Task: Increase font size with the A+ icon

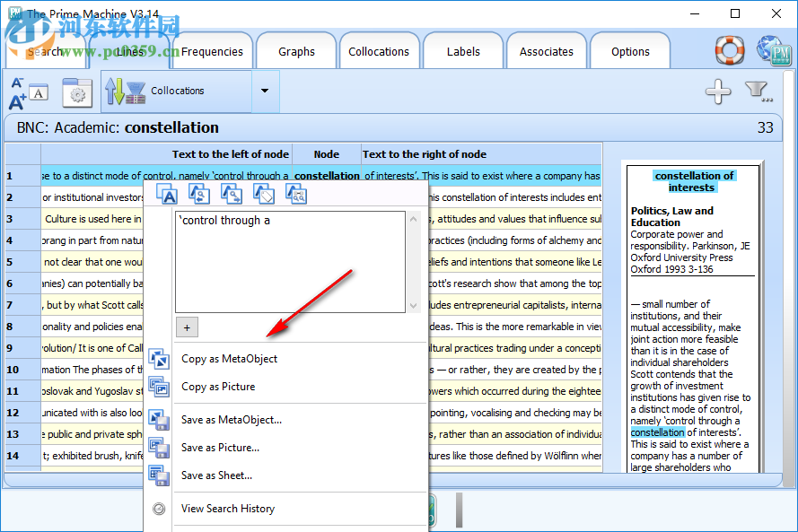Action: pos(17,102)
